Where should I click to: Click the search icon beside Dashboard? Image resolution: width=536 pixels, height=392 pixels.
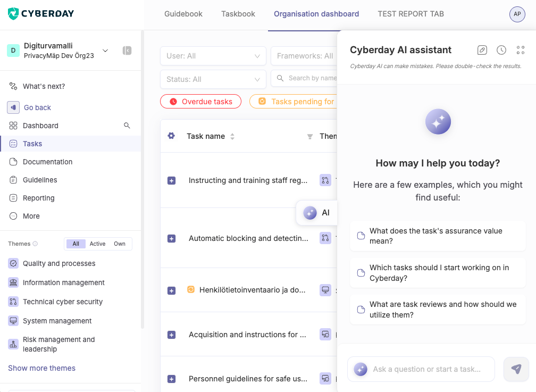[127, 126]
